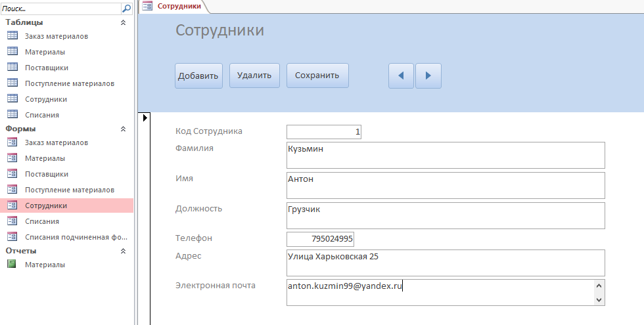Image resolution: width=644 pixels, height=325 pixels.
Task: Open the Поставщики form
Action: click(x=47, y=174)
